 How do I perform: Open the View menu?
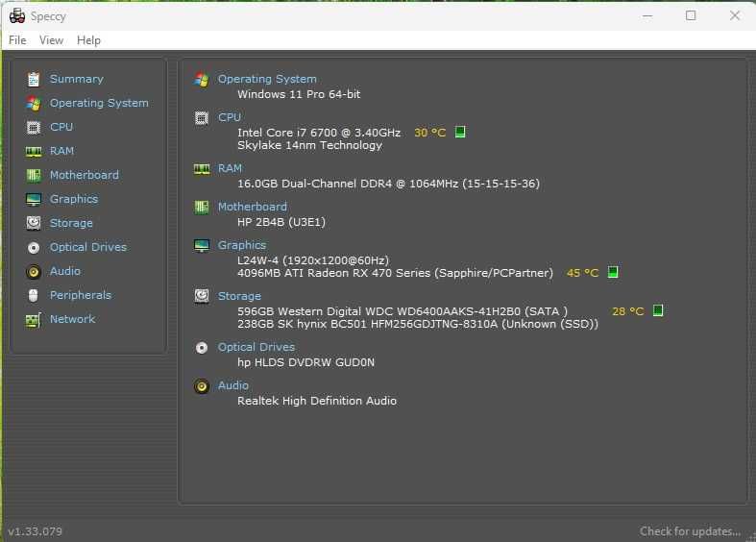51,40
